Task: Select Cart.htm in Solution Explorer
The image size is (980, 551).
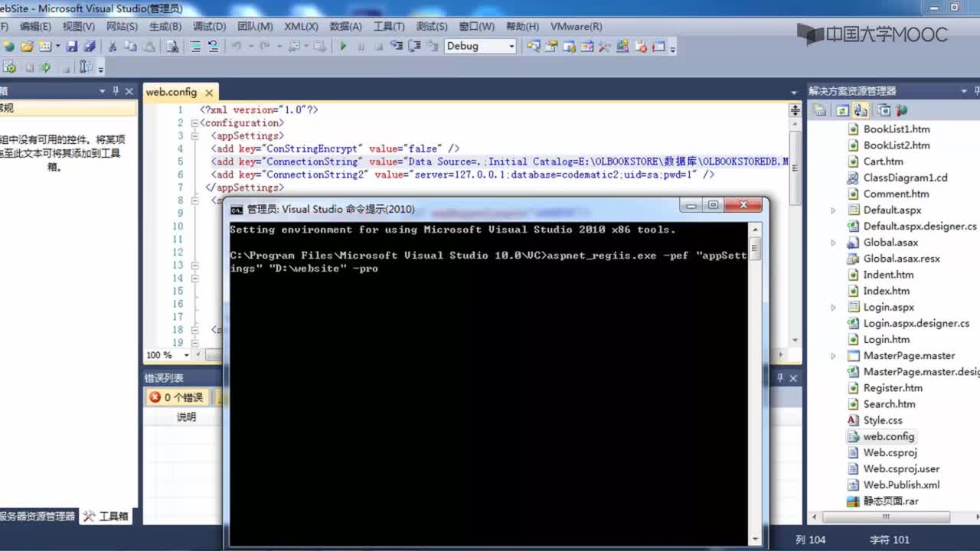Action: coord(883,161)
